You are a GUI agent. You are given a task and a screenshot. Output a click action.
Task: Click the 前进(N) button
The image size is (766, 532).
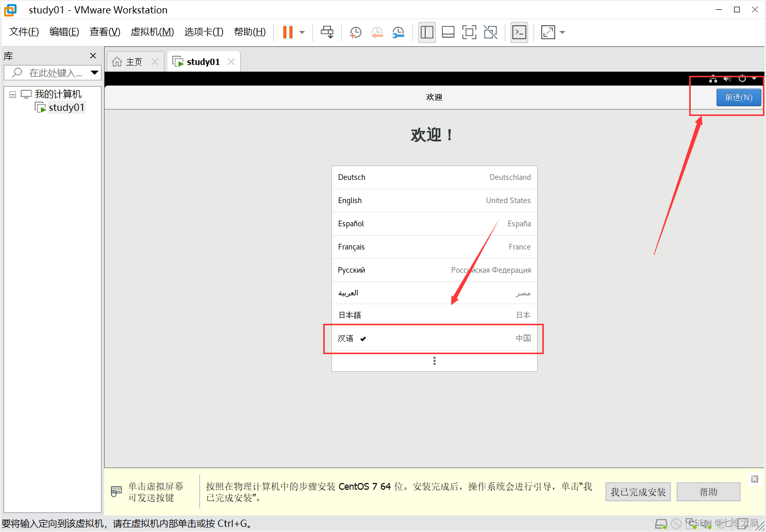pyautogui.click(x=739, y=97)
